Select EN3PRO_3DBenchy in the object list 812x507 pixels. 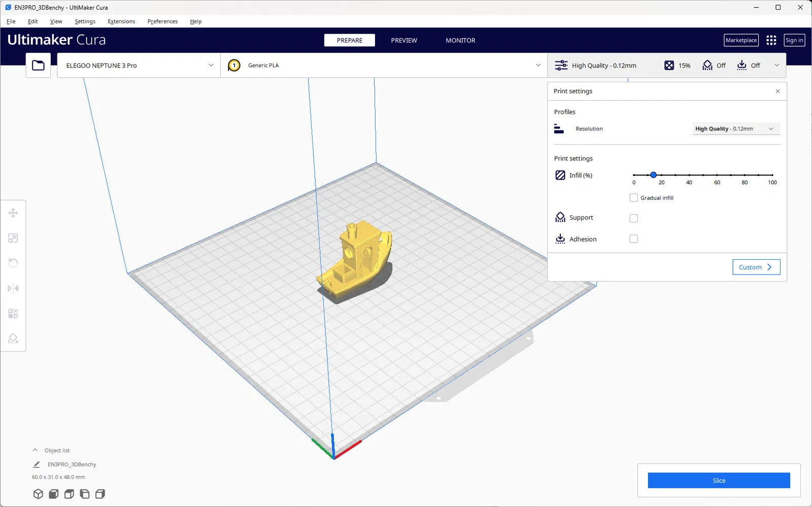[72, 464]
